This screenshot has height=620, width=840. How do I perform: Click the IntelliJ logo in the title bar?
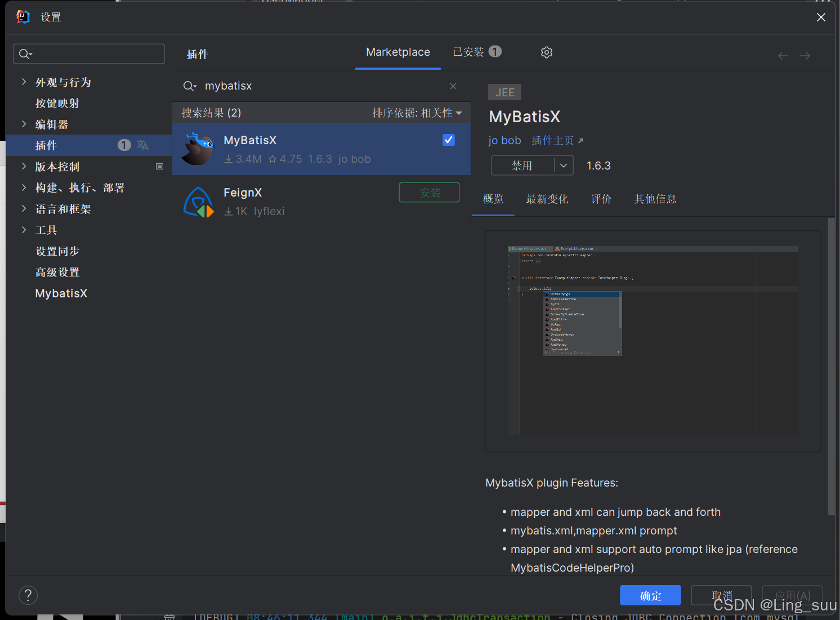point(23,17)
